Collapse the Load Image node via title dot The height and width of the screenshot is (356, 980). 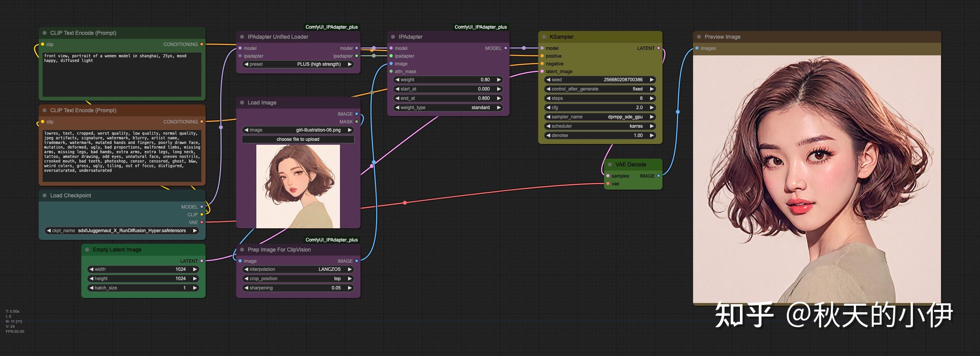242,103
